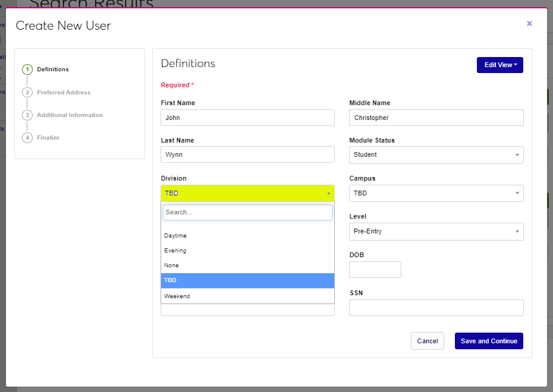Expand the Campus dropdown
Viewport: 553px width, 392px height.
[x=436, y=194]
